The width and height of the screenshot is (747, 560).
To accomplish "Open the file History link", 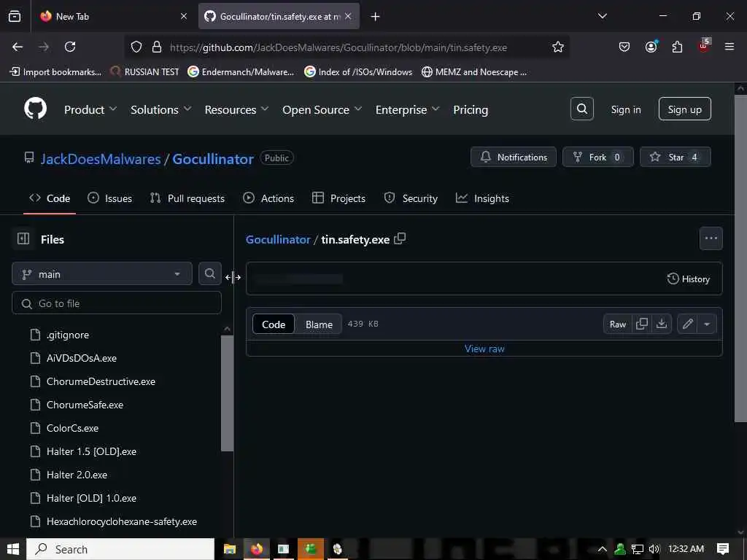I will pos(689,279).
